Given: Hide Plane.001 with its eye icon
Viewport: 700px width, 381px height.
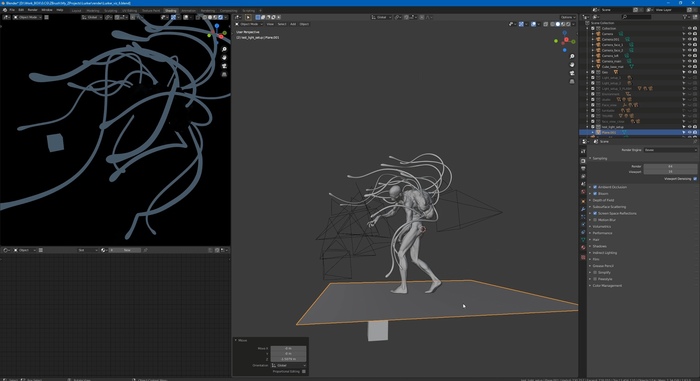Looking at the screenshot, I should point(689,133).
